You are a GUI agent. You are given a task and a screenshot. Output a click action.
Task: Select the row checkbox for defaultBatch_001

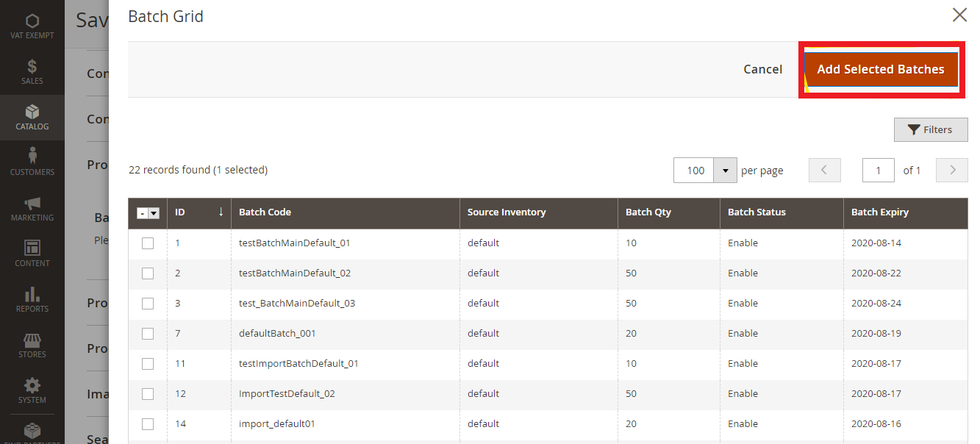148,333
